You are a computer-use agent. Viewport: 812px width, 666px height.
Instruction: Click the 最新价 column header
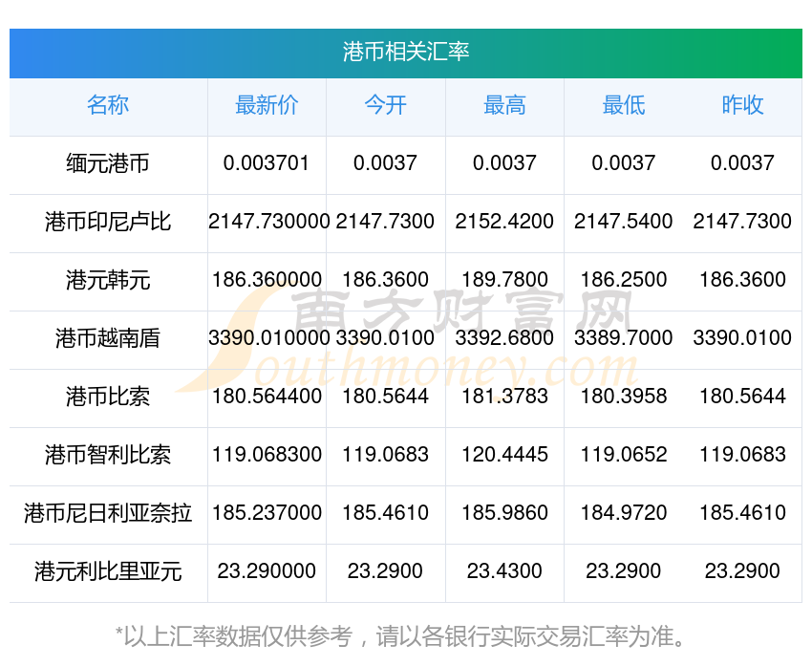pyautogui.click(x=267, y=105)
